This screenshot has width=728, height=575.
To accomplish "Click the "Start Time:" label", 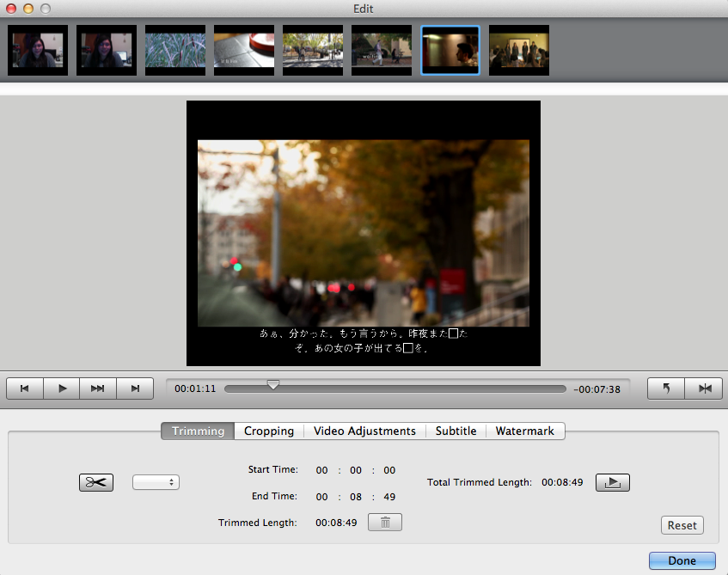I will coord(273,469).
